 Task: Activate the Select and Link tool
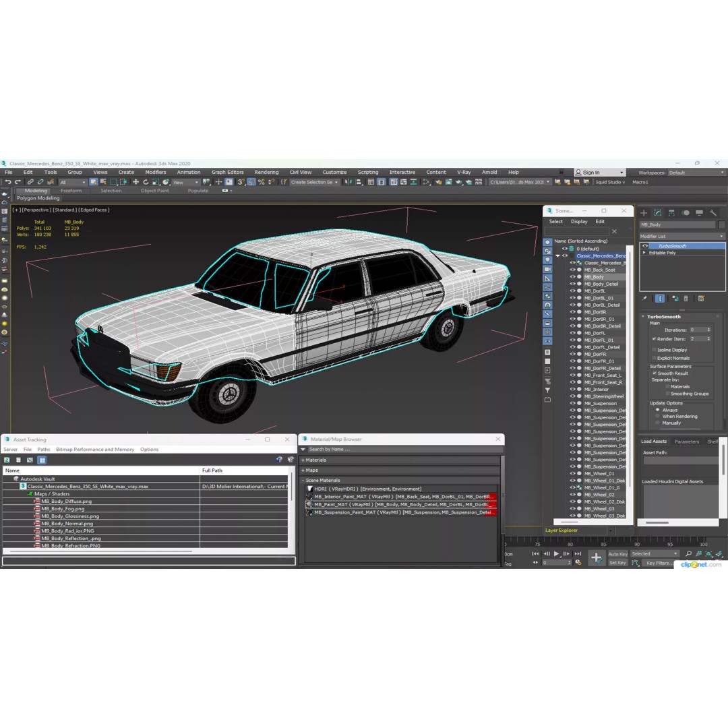(30, 182)
